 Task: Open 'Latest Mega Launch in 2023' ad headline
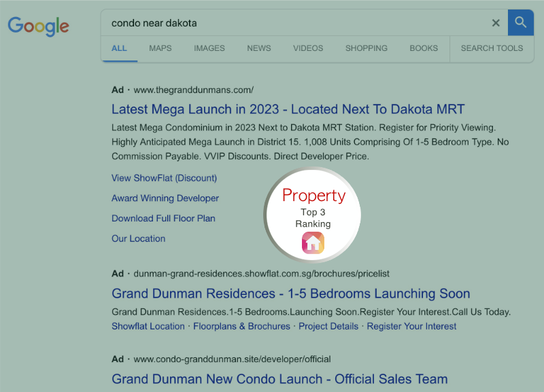(288, 109)
